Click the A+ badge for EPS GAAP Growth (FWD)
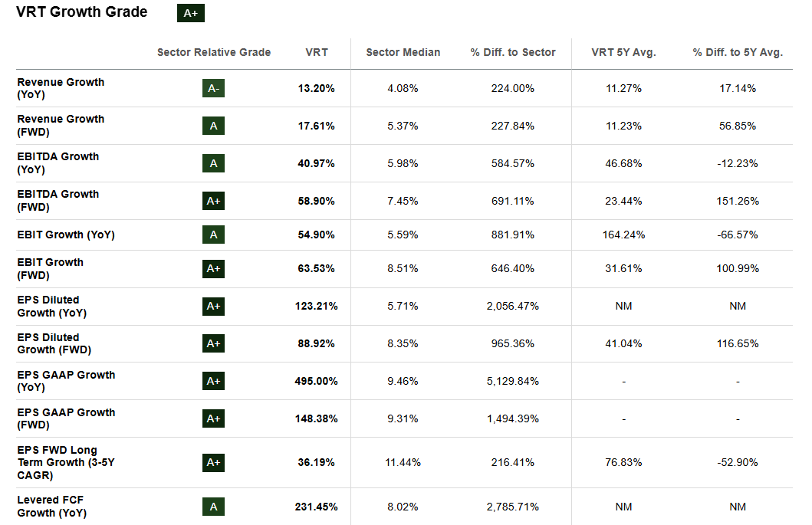Image resolution: width=812 pixels, height=525 pixels. (x=213, y=418)
